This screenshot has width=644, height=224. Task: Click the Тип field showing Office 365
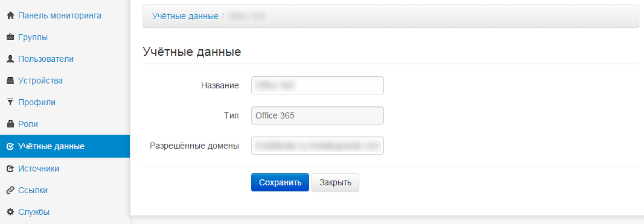(x=317, y=116)
